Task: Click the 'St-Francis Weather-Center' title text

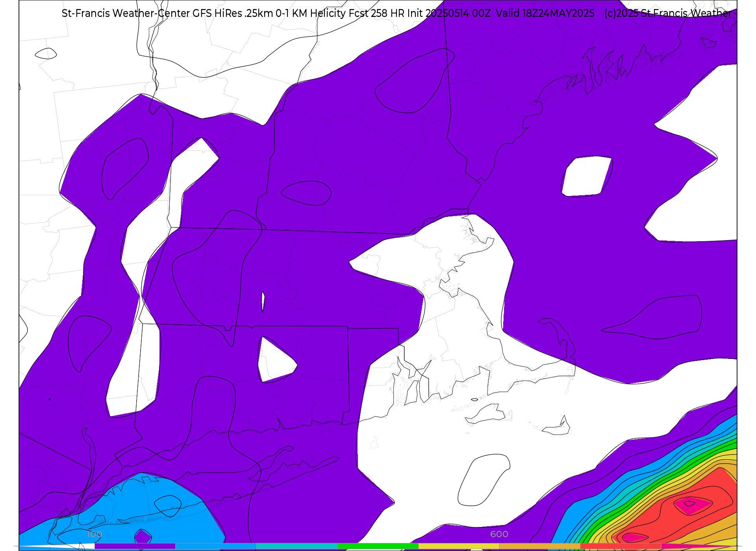Action: tap(126, 13)
